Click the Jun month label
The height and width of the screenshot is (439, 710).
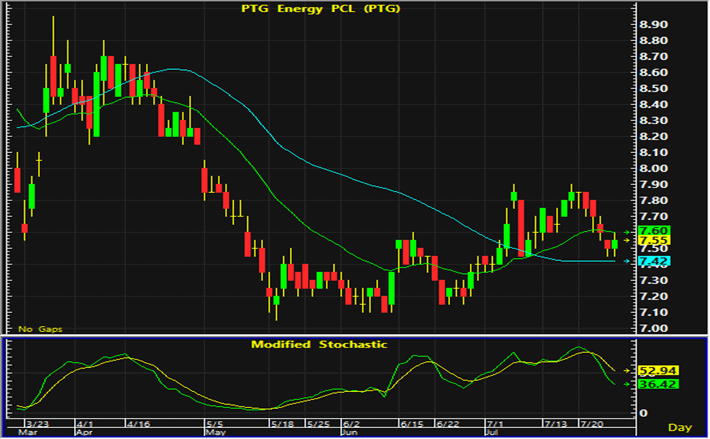350,432
